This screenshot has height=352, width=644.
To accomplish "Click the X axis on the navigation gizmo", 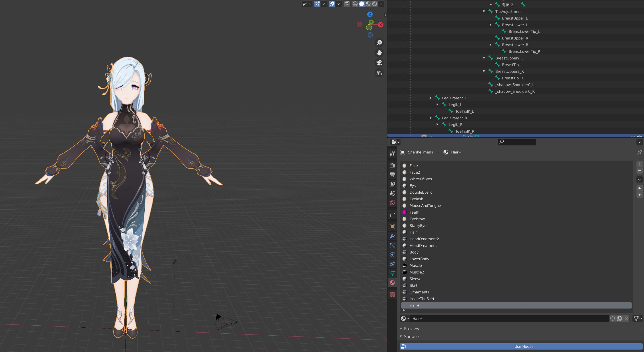I will (381, 25).
